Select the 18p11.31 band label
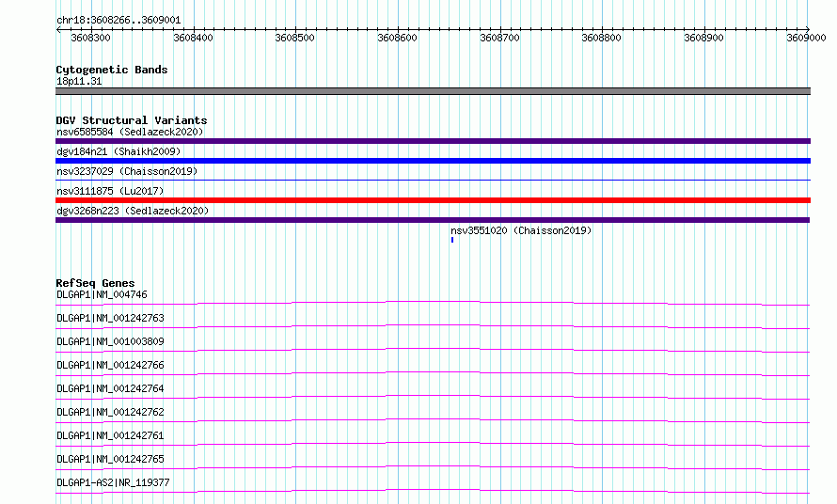837x504 pixels. (x=79, y=81)
